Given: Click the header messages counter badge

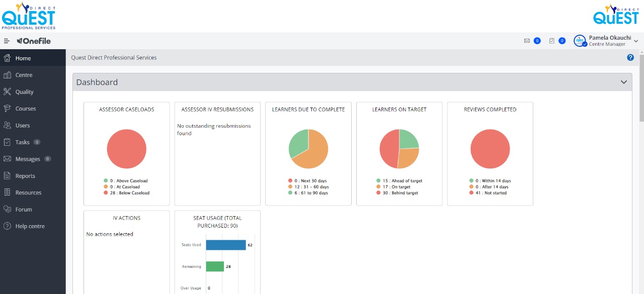Looking at the screenshot, I should pos(537,41).
